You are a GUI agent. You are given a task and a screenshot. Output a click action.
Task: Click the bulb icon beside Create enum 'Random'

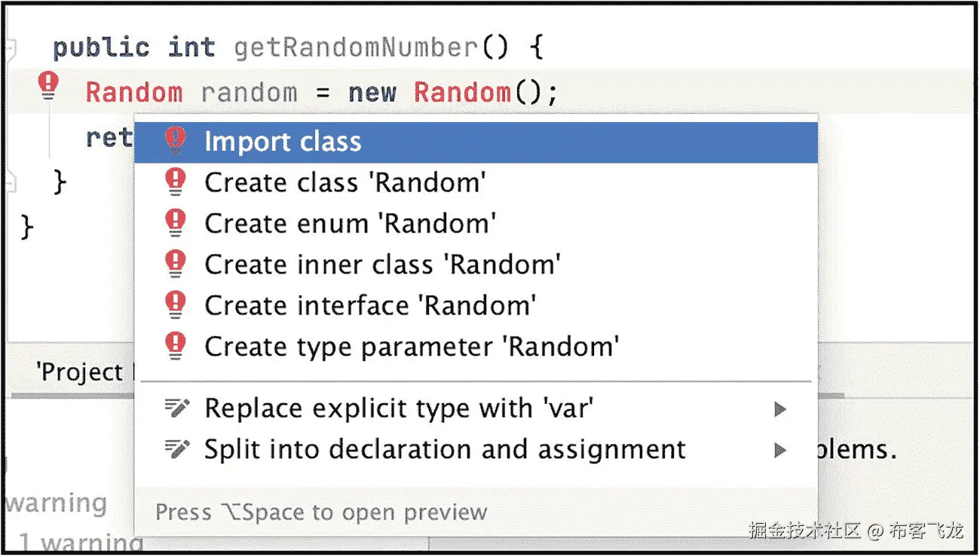(175, 223)
